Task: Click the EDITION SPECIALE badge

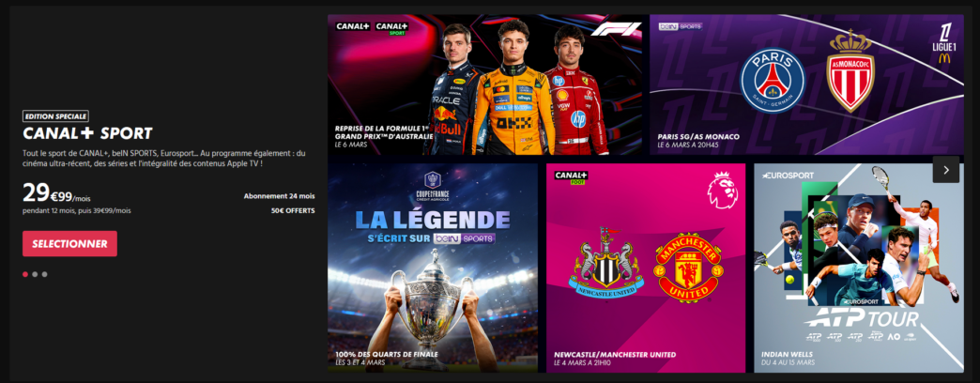Action: pos(55,115)
